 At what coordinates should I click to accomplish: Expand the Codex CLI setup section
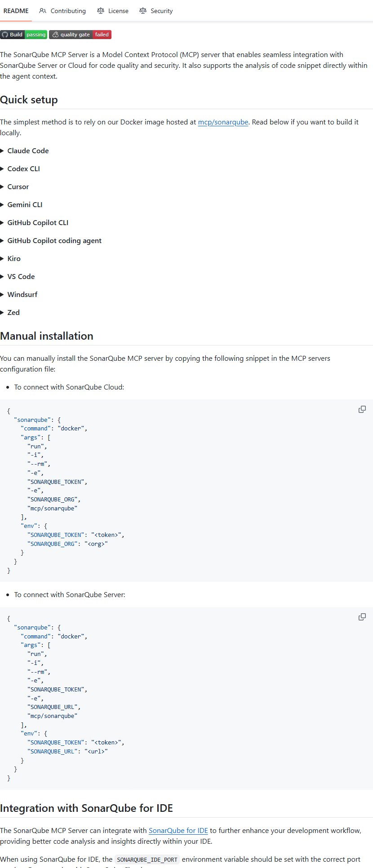(x=23, y=169)
